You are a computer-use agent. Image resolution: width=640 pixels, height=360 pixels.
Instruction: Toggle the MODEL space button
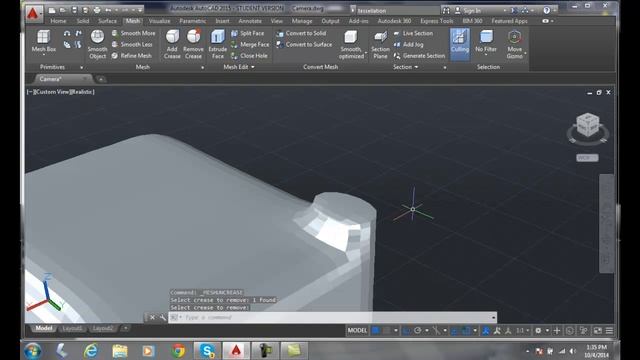click(x=357, y=330)
